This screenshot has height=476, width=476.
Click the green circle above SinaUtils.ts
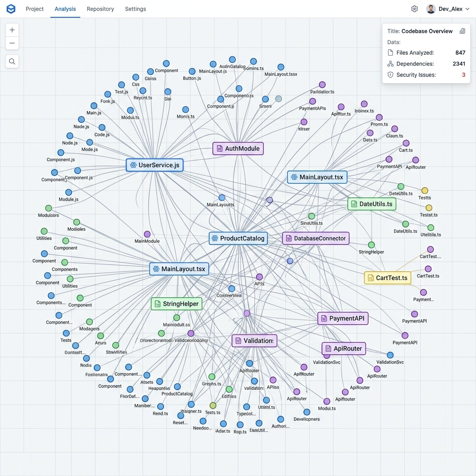(x=311, y=216)
